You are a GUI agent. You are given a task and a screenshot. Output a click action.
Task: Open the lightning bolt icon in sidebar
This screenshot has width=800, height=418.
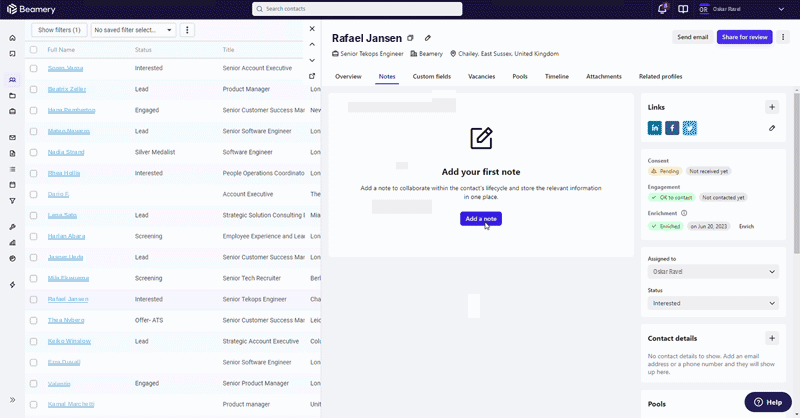click(12, 285)
